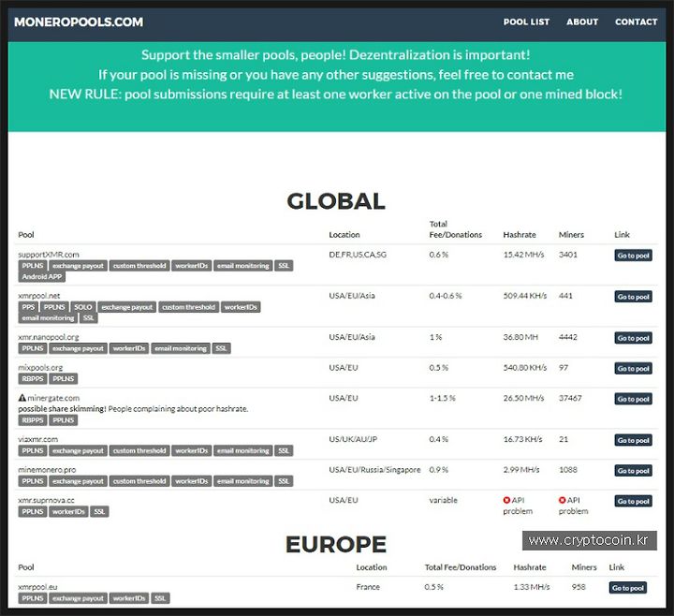Click the SOLO tag under xmrpool.net

click(x=83, y=307)
